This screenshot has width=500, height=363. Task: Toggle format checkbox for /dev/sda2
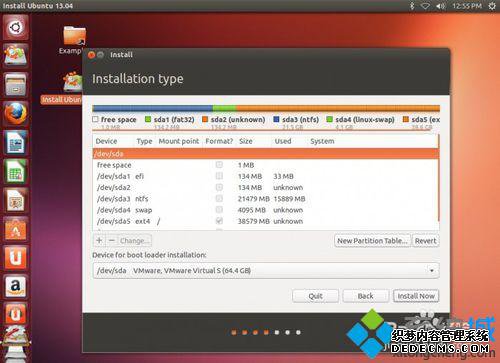point(219,187)
